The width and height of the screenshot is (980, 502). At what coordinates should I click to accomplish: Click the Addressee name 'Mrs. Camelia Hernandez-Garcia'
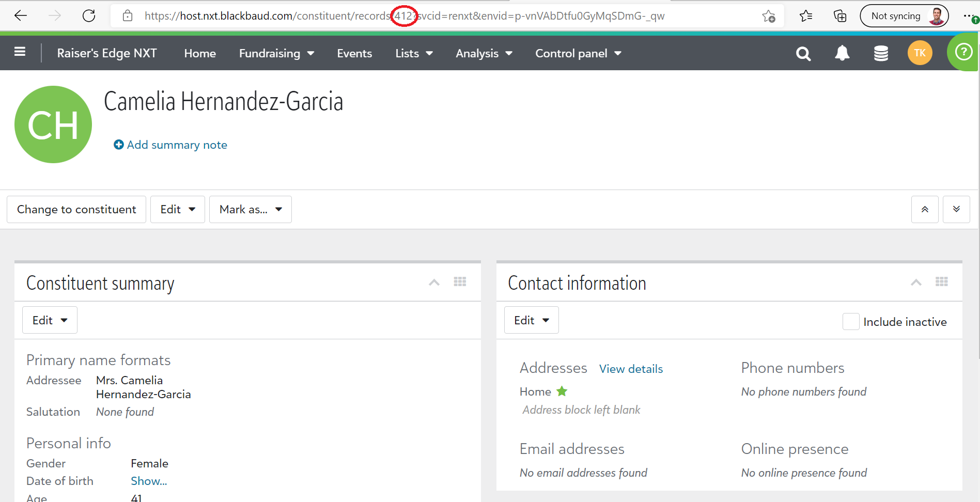point(144,387)
